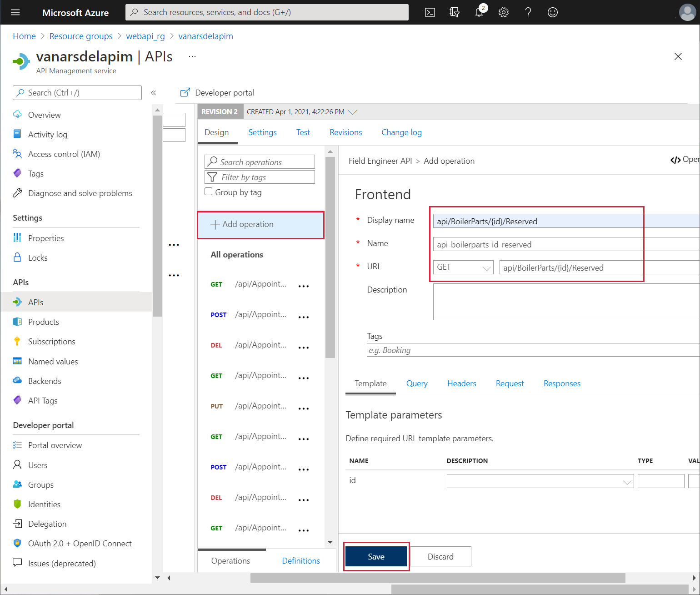The height and width of the screenshot is (595, 700).
Task: Tick the Group by tag checkbox
Action: coord(209,192)
